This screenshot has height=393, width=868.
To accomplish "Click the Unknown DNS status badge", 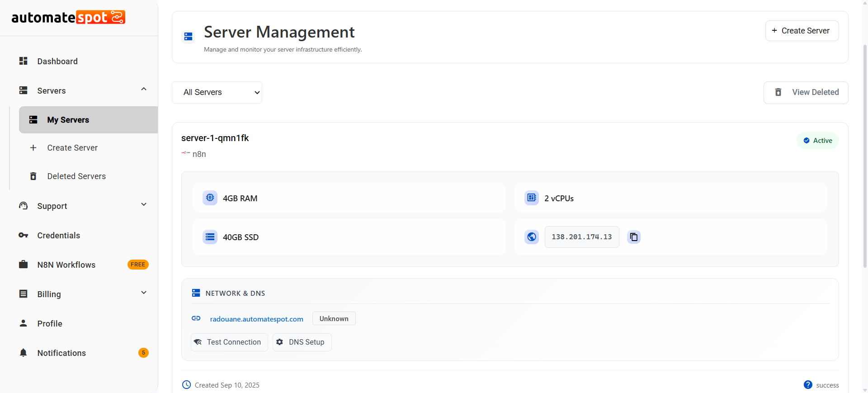I will pos(334,318).
